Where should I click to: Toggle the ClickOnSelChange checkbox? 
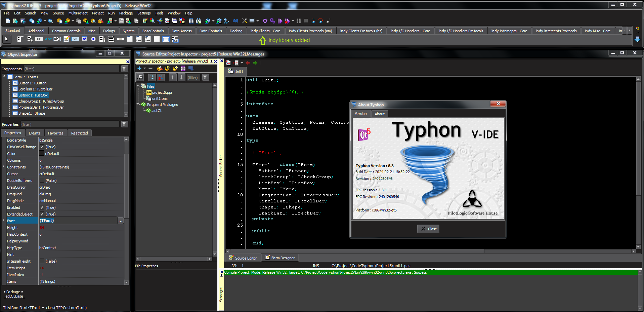pos(42,147)
